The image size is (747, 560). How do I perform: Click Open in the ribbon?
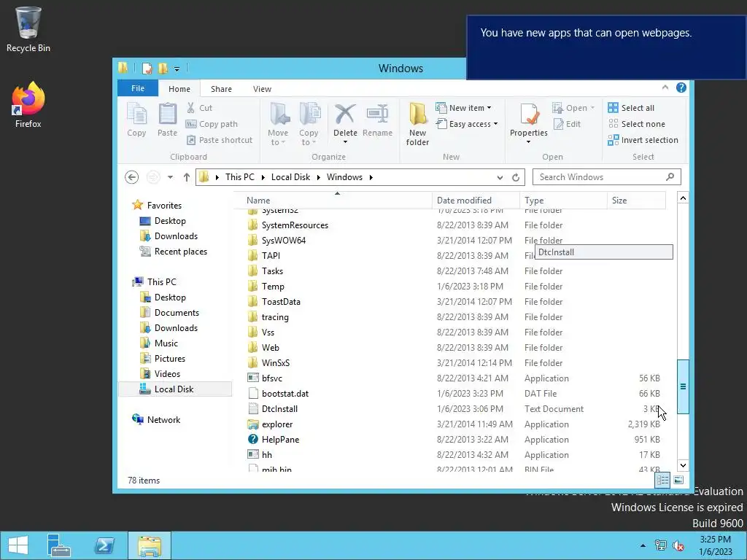573,108
